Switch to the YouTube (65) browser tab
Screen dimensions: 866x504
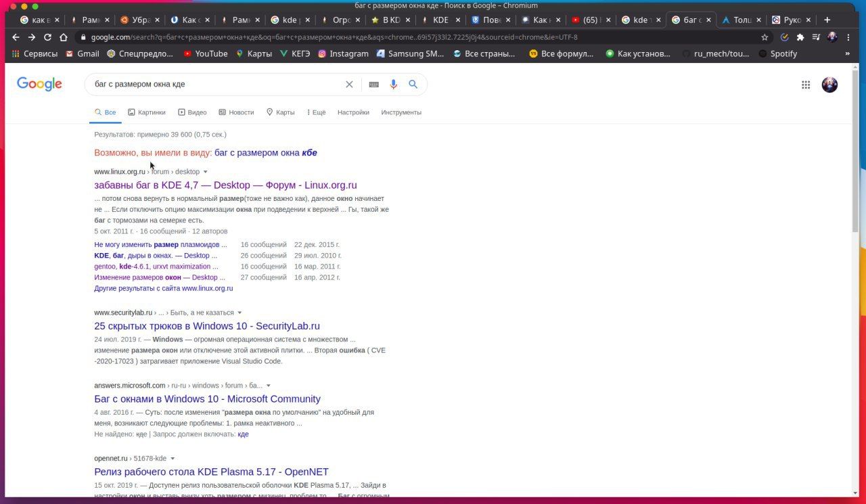589,20
